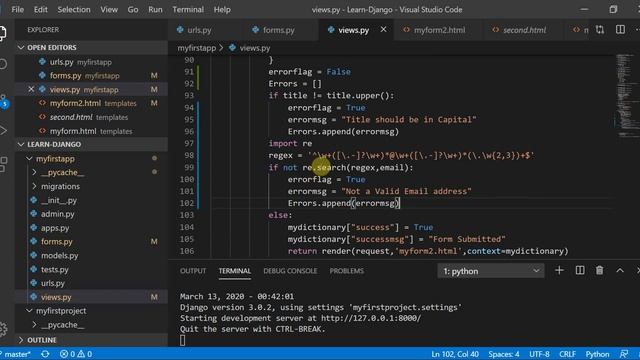Collapse the OPEN EDITORS section

click(x=91, y=47)
